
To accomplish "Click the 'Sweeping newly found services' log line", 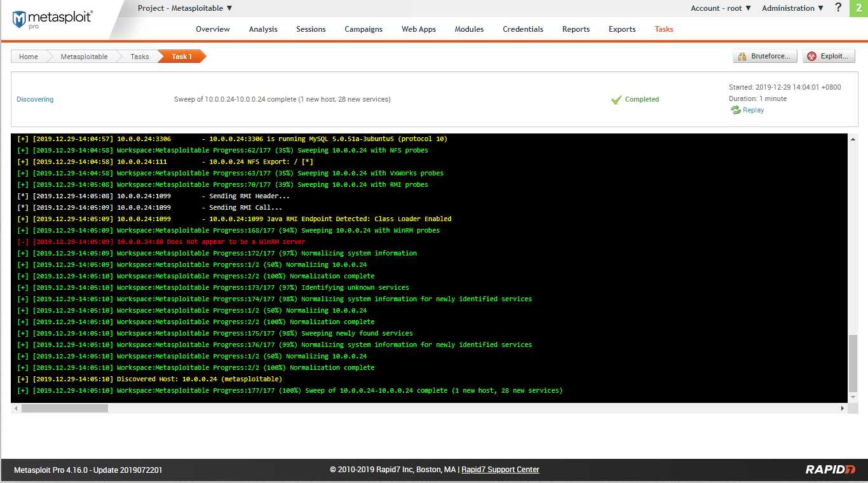I will coord(215,334).
